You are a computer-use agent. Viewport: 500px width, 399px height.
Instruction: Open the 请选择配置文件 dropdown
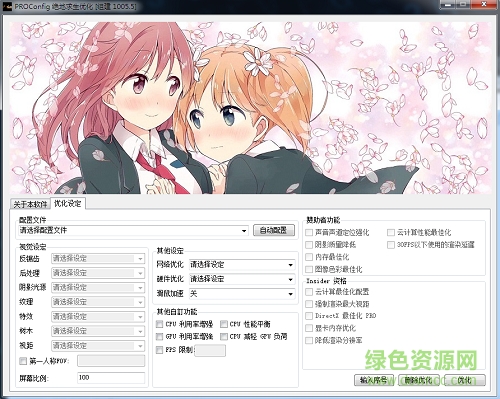[x=134, y=230]
